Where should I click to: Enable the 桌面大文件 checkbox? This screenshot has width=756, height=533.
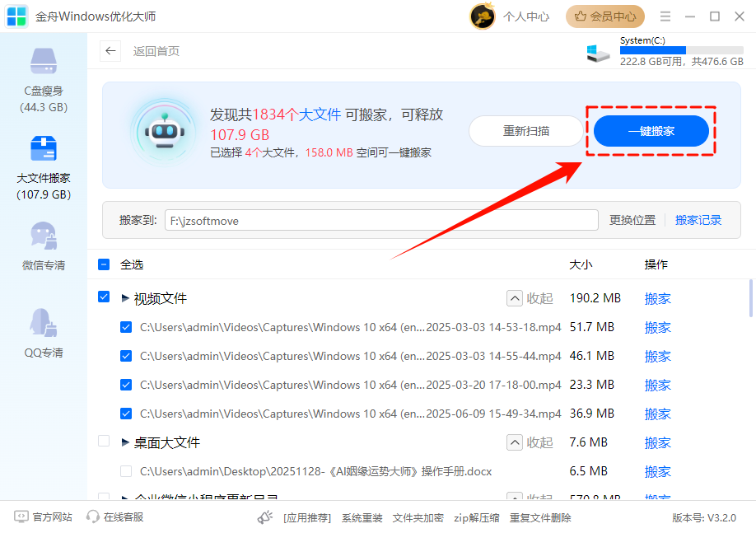pos(104,442)
